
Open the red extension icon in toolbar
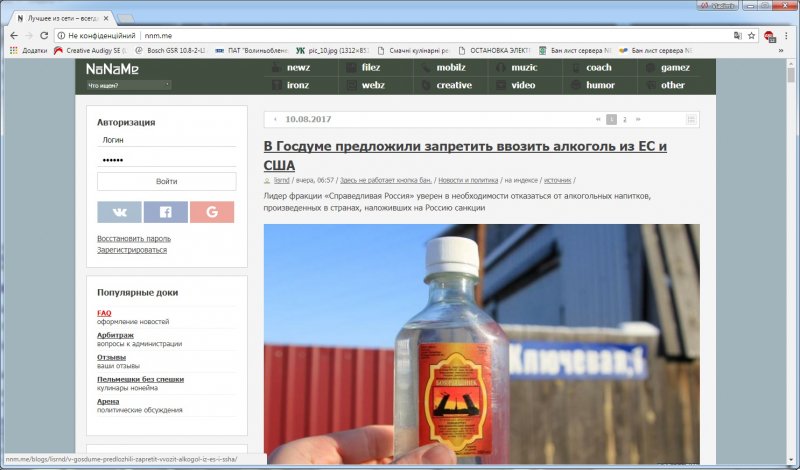click(x=769, y=36)
